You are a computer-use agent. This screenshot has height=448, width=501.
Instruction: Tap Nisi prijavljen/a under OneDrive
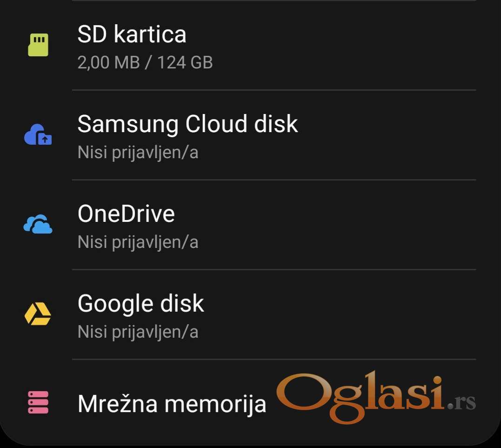pos(138,242)
